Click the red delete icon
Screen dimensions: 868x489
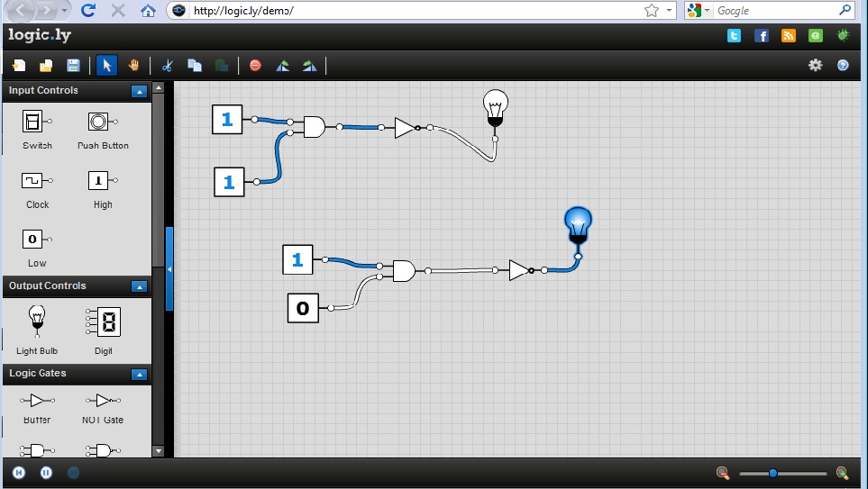coord(255,65)
